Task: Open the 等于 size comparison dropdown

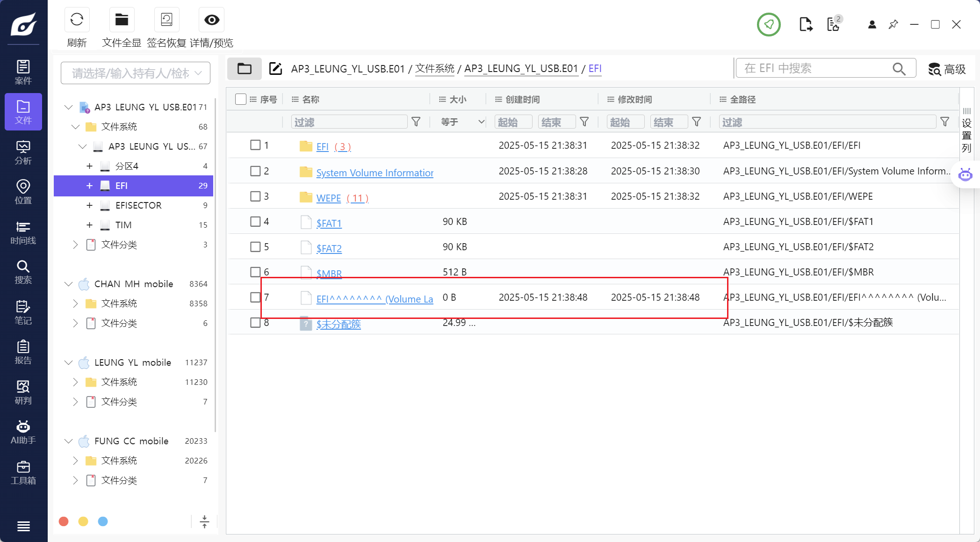Action: pyautogui.click(x=461, y=122)
